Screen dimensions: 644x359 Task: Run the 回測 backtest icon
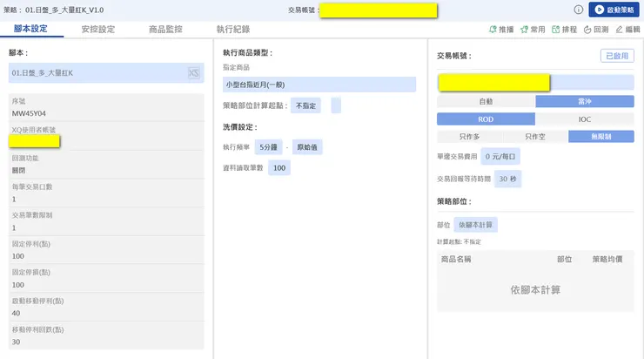587,30
